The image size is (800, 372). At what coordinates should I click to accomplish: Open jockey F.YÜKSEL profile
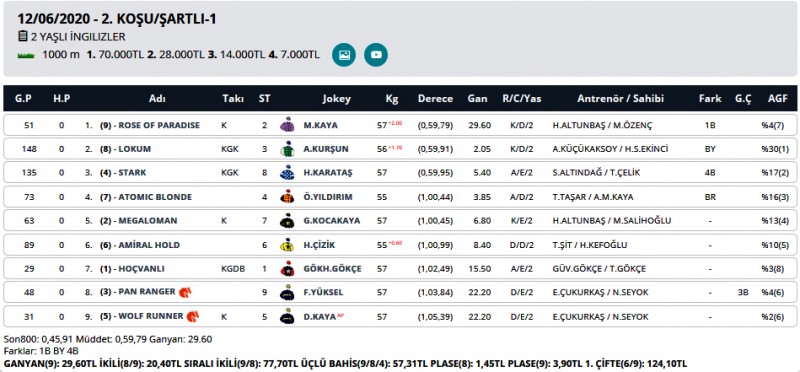point(323,292)
